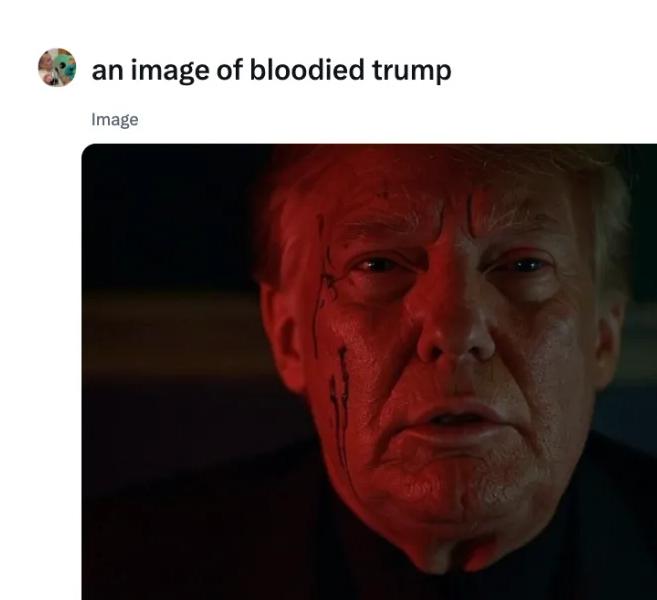Click the word "bloodied" in the prompt
This screenshot has width=657, height=600.
[307, 70]
